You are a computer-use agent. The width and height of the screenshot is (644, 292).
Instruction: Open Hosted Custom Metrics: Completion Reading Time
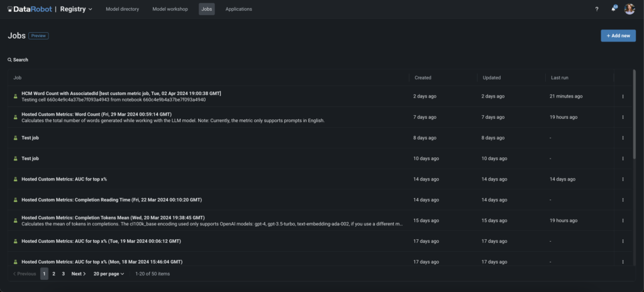112,200
